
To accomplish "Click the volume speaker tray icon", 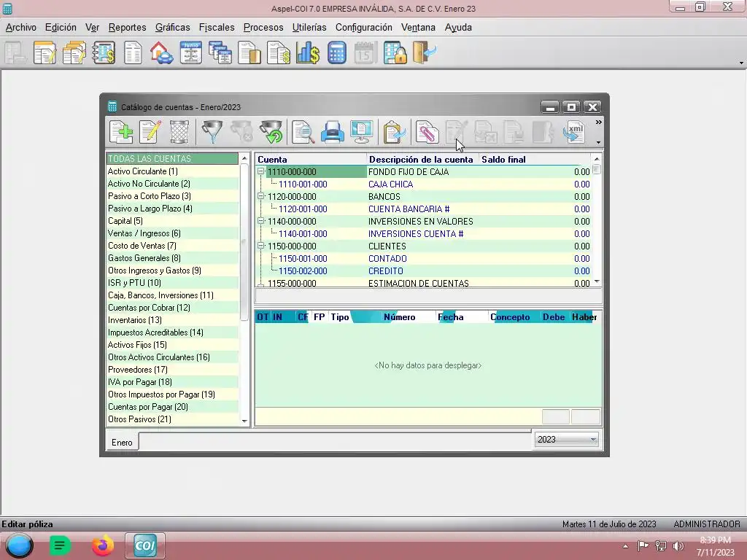I will (x=678, y=546).
